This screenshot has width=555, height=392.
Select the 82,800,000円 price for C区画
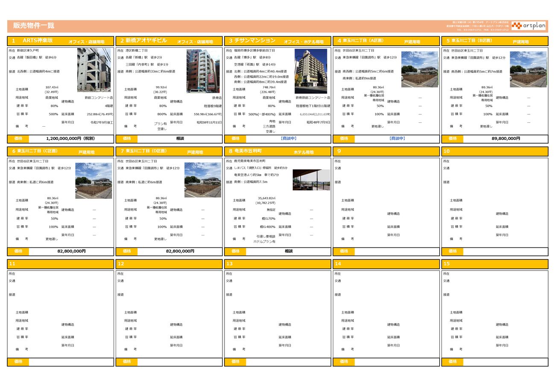tap(71, 251)
